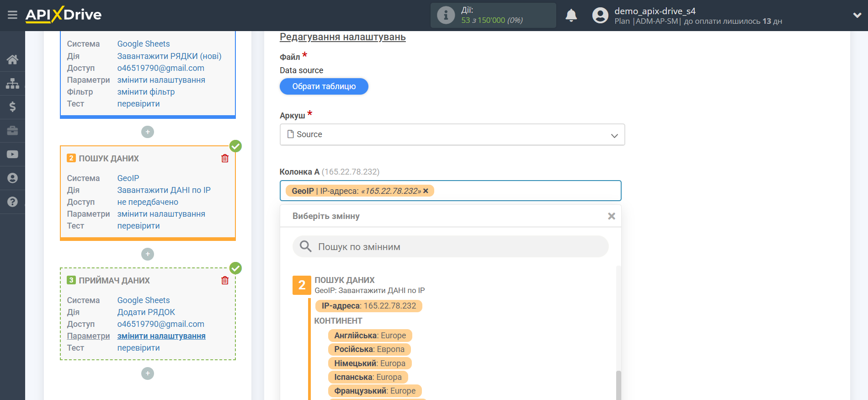This screenshot has height=400, width=868.
Task: Click Google Sheets in ПРИЙМАЧ ДАНИХ block
Action: [144, 300]
